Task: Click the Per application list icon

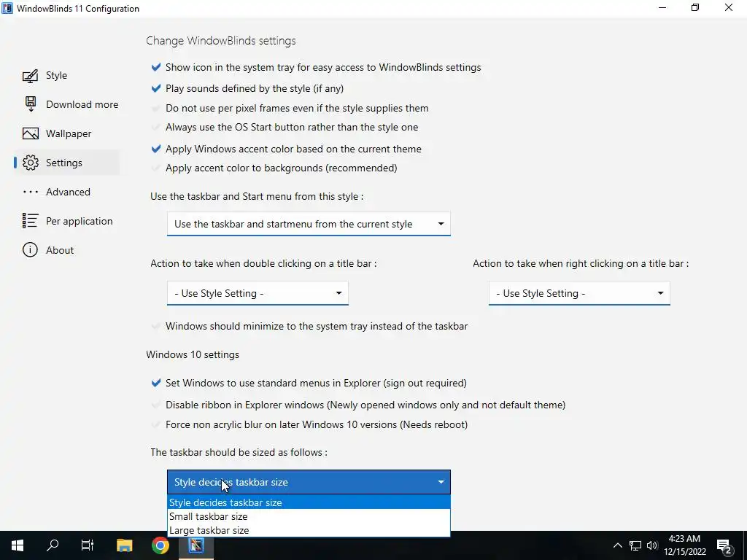Action: pyautogui.click(x=30, y=221)
